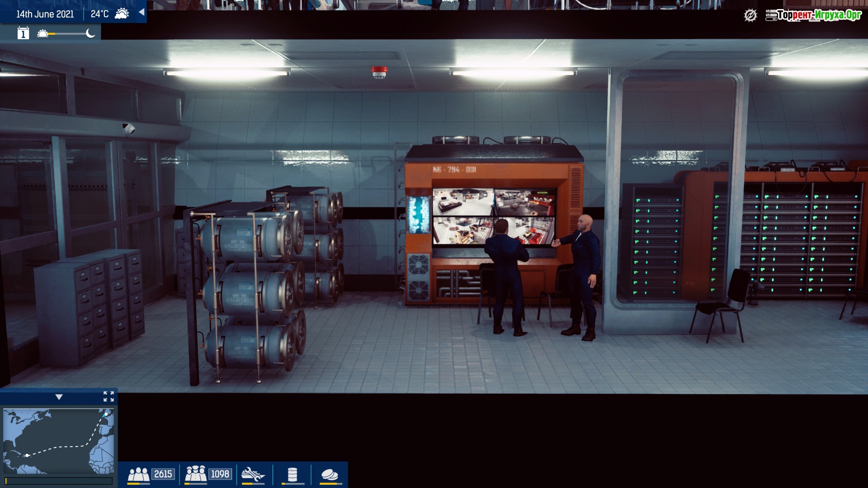
Task: Open the ship maintenance wrench icon
Action: tap(253, 474)
